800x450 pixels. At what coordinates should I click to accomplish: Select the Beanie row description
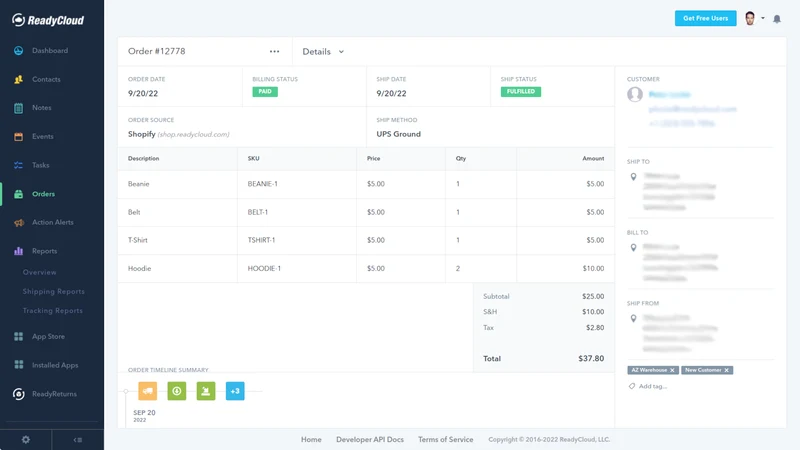(138, 184)
